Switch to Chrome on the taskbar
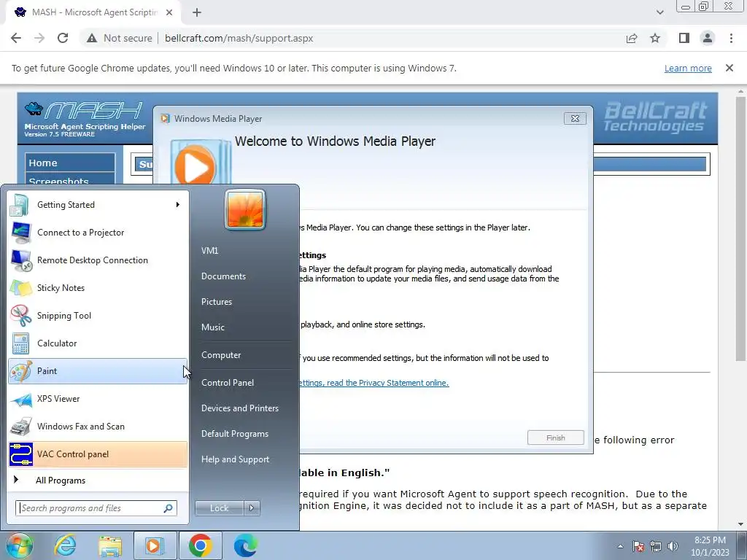The width and height of the screenshot is (747, 560). pyautogui.click(x=200, y=545)
